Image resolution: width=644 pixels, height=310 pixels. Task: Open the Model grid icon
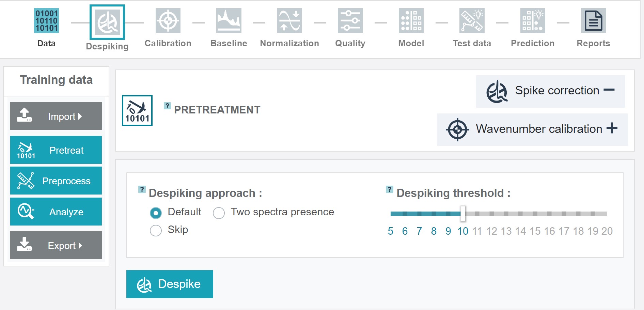point(411,21)
